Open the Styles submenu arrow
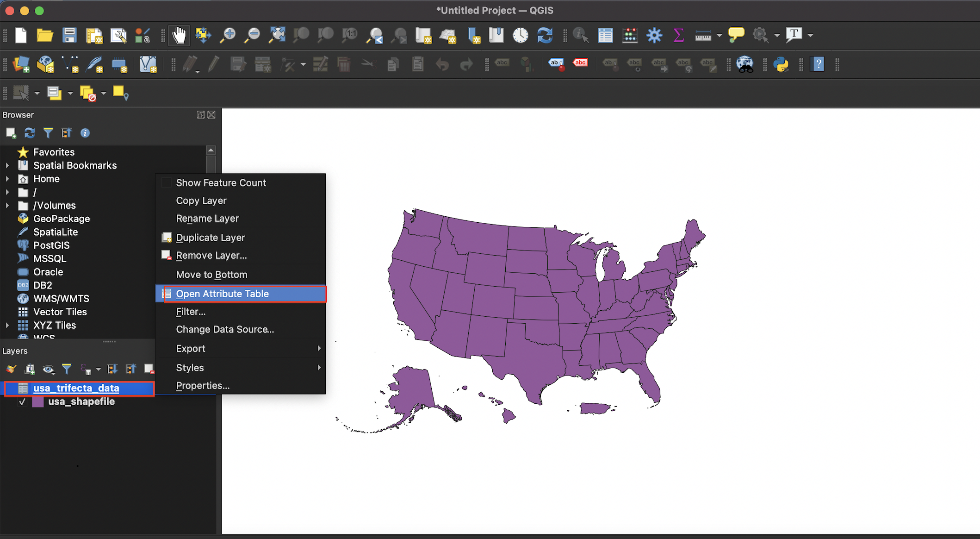980x539 pixels. pyautogui.click(x=318, y=367)
